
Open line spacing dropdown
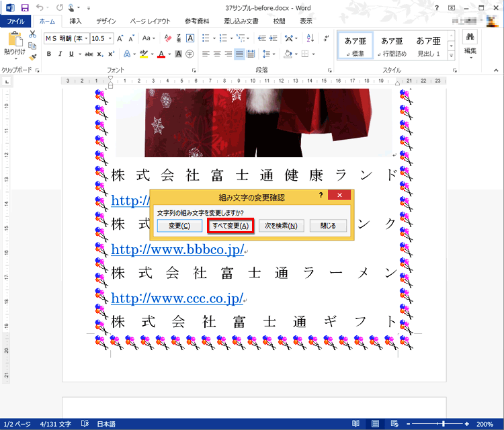[x=269, y=54]
